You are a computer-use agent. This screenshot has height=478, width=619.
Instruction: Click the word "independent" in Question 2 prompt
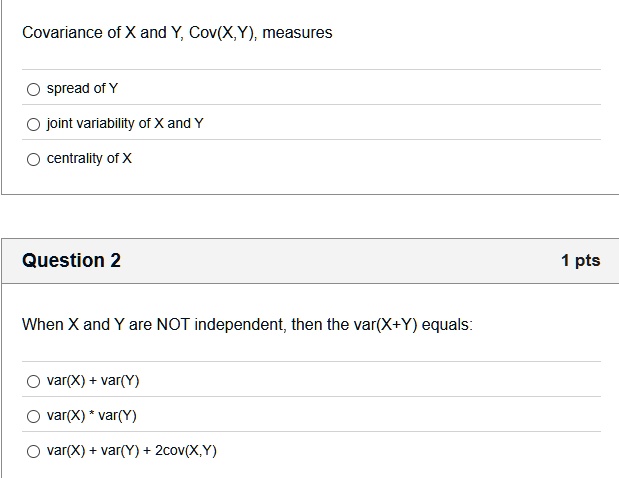(x=240, y=325)
